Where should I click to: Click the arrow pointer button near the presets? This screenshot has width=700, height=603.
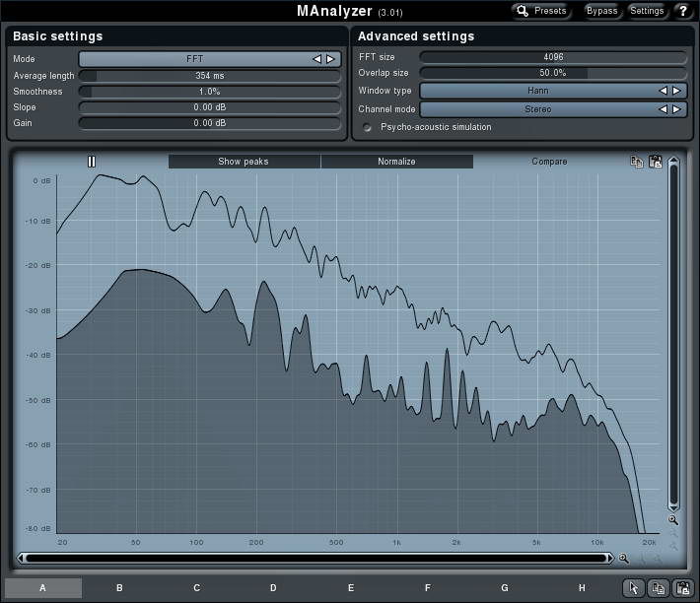[634, 588]
